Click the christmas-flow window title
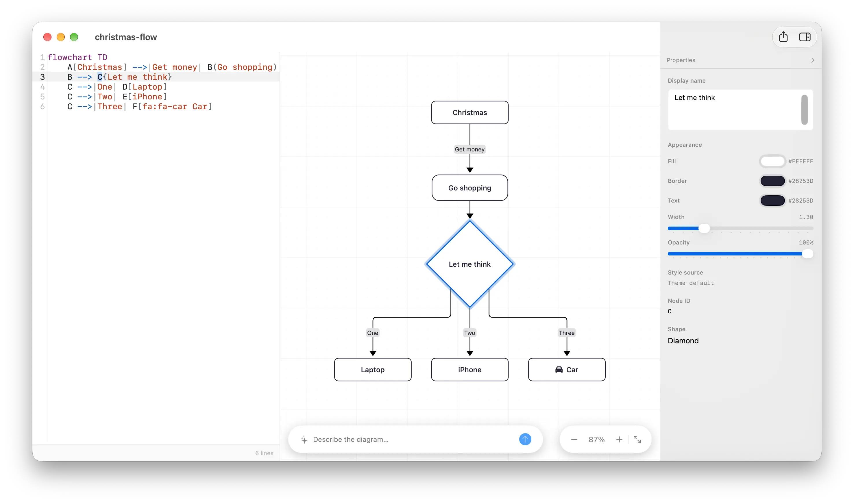Viewport: 854px width, 504px height. [126, 37]
